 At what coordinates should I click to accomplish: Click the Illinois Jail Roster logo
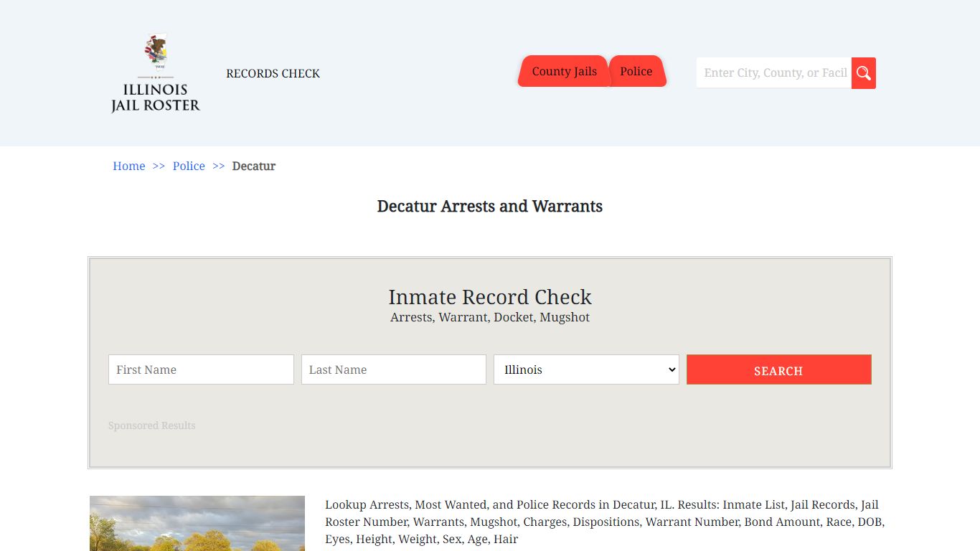coord(156,73)
